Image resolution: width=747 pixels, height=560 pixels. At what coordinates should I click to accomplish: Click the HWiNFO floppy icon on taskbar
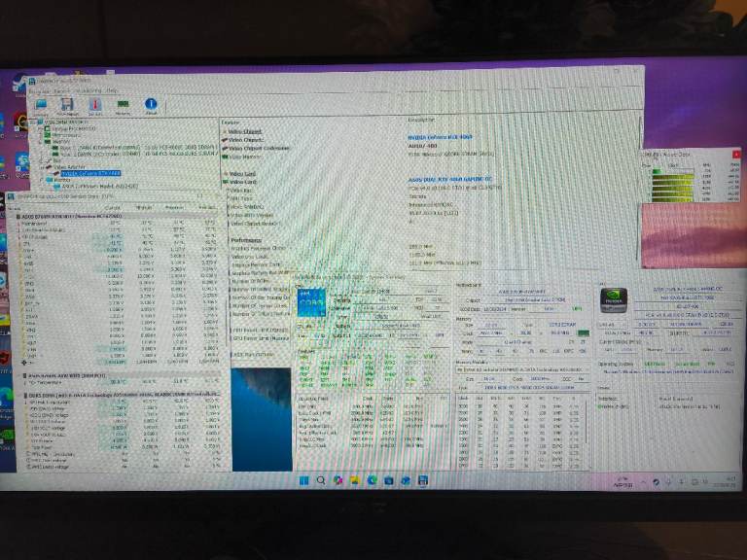click(422, 480)
